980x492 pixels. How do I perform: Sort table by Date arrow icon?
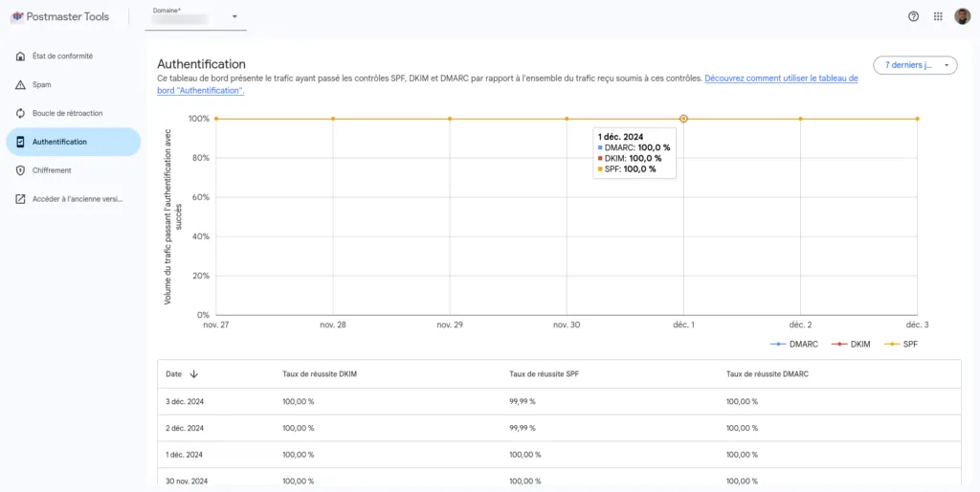(x=193, y=374)
